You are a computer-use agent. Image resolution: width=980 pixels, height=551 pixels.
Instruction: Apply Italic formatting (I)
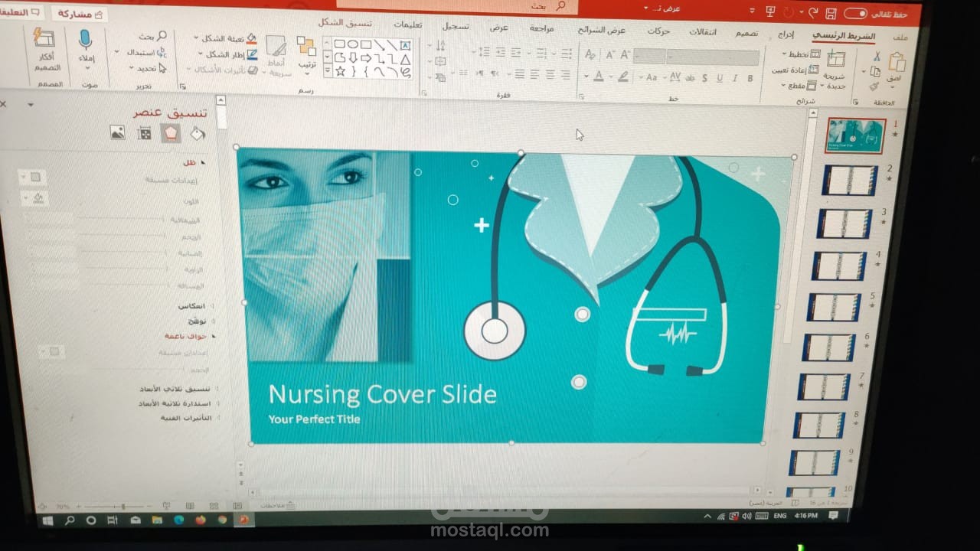pos(735,77)
